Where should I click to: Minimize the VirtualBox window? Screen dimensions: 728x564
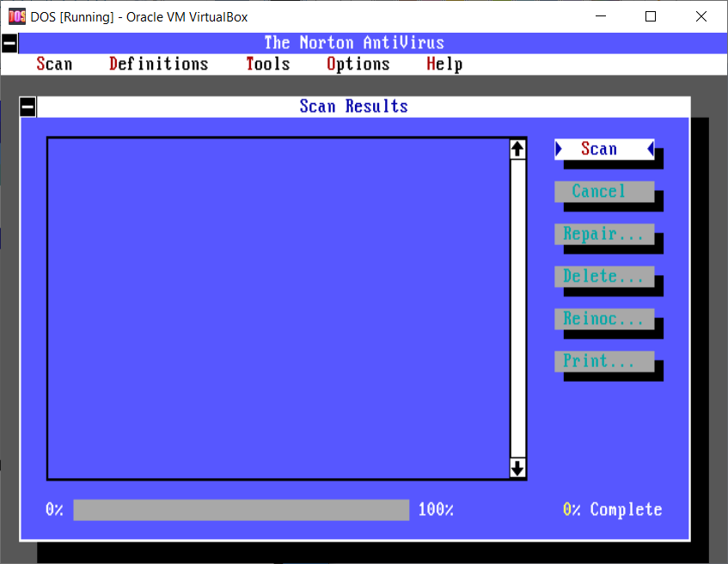601,16
